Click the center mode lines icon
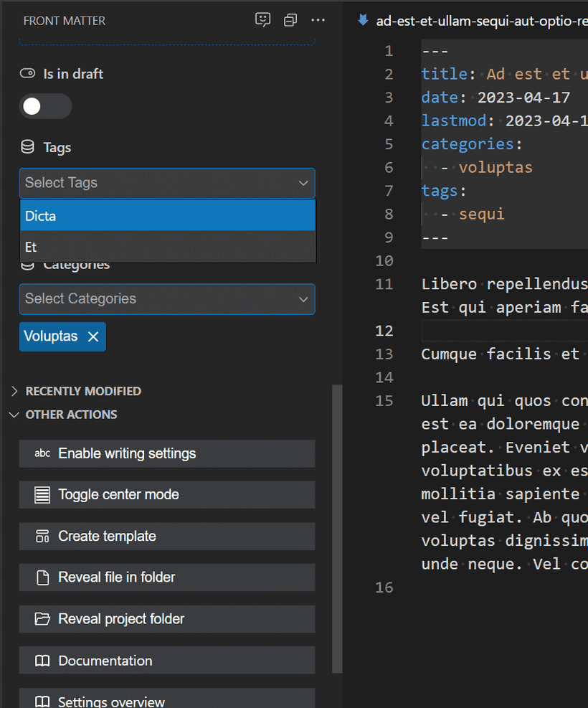This screenshot has width=588, height=708. click(42, 495)
